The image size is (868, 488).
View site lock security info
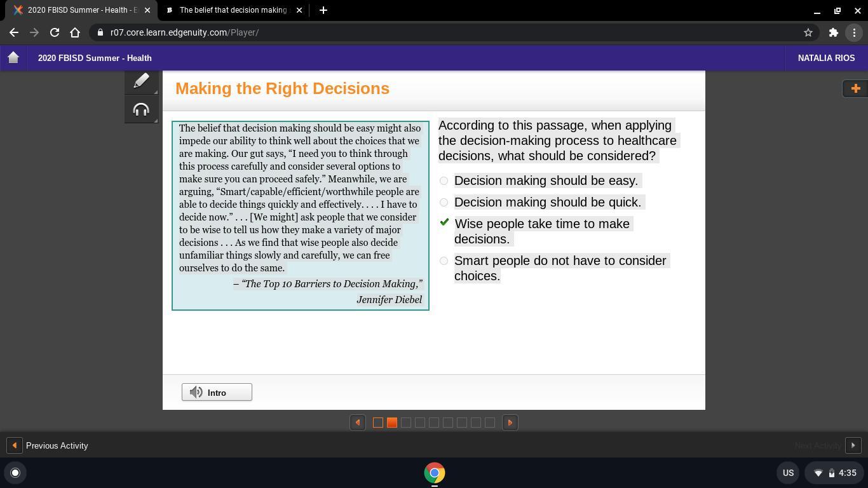(x=100, y=32)
